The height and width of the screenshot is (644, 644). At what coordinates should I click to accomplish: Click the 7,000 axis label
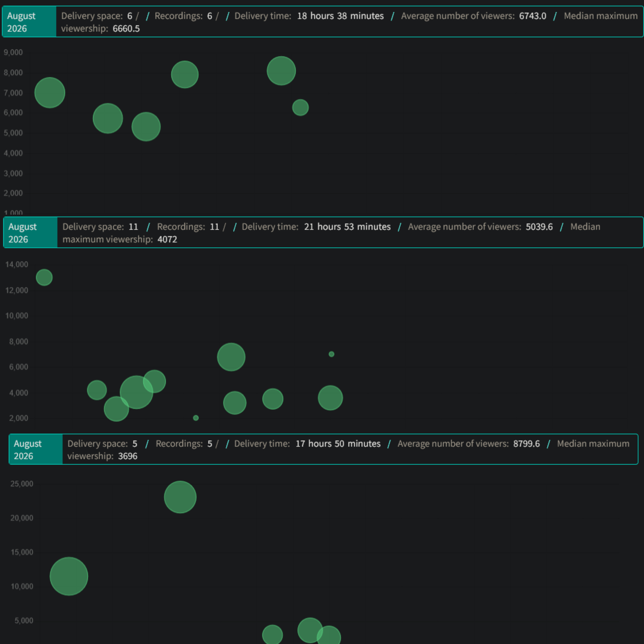pyautogui.click(x=13, y=93)
